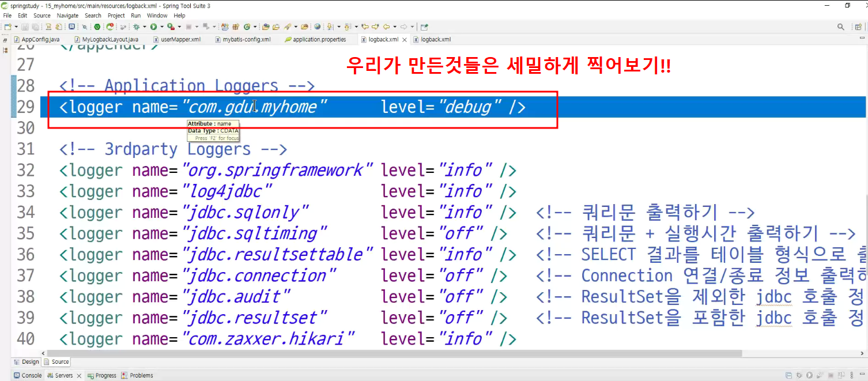
Task: Click the Run Last Tool red icon
Action: (171, 27)
